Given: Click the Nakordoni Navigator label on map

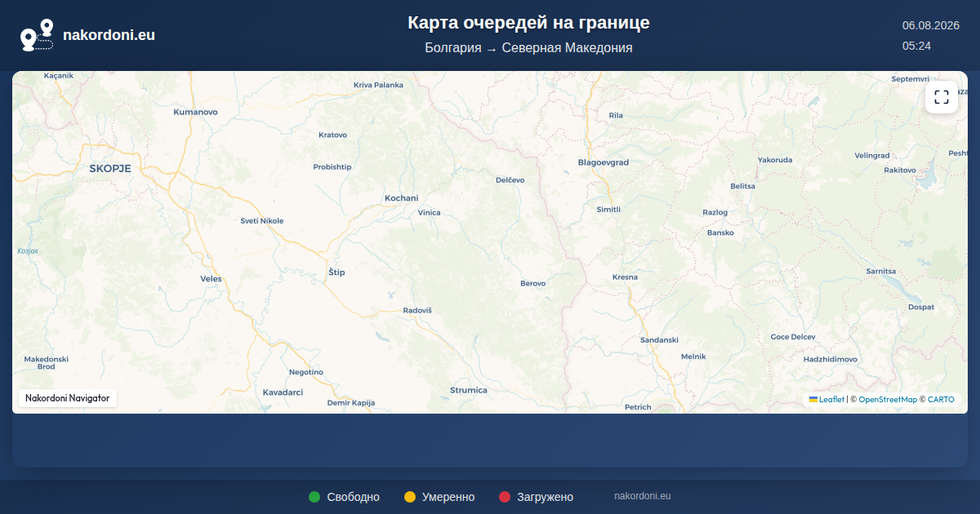Looking at the screenshot, I should tap(68, 398).
